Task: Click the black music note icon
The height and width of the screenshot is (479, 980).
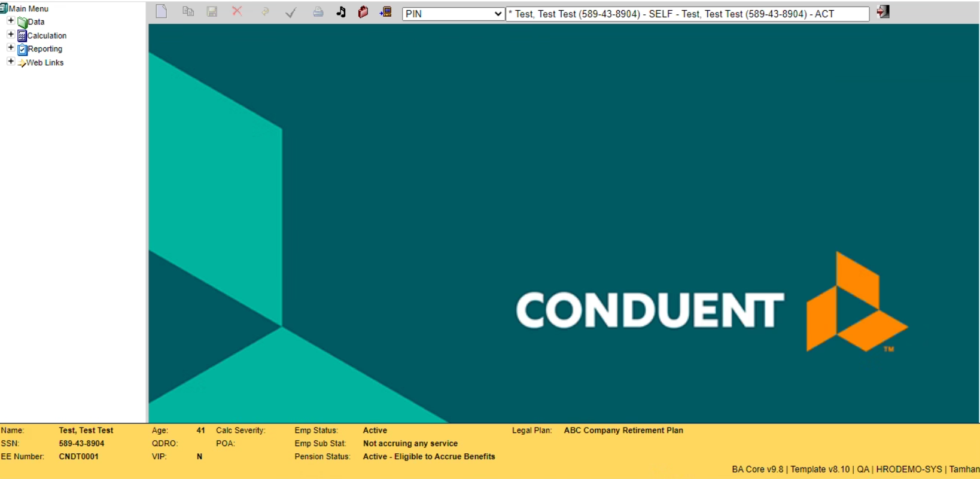Action: pyautogui.click(x=341, y=11)
